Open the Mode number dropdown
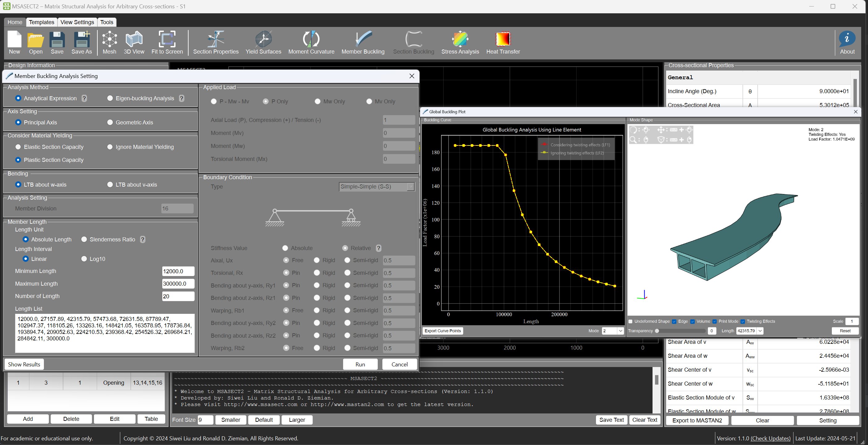The image size is (868, 445). 620,331
